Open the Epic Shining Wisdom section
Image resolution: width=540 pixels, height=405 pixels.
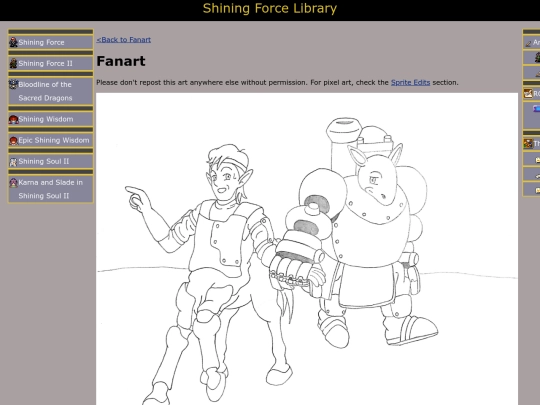[x=51, y=141]
